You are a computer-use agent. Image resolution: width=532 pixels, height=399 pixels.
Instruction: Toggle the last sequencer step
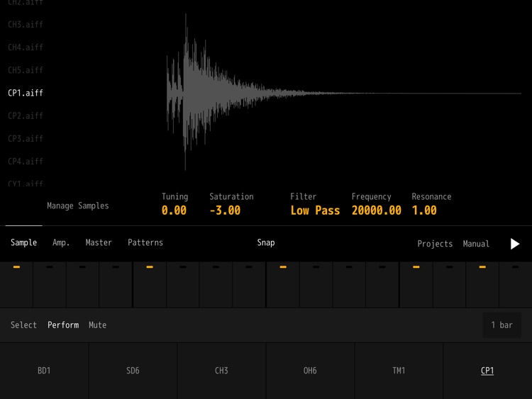pos(515,283)
